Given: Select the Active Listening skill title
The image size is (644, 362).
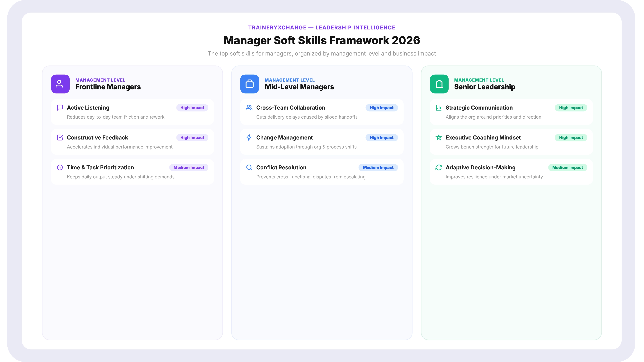Looking at the screenshot, I should point(88,108).
